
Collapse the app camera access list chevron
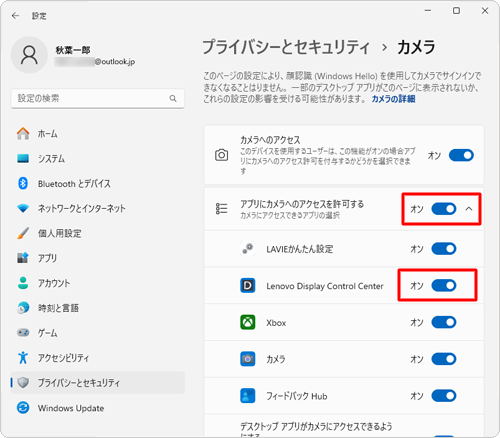[469, 209]
